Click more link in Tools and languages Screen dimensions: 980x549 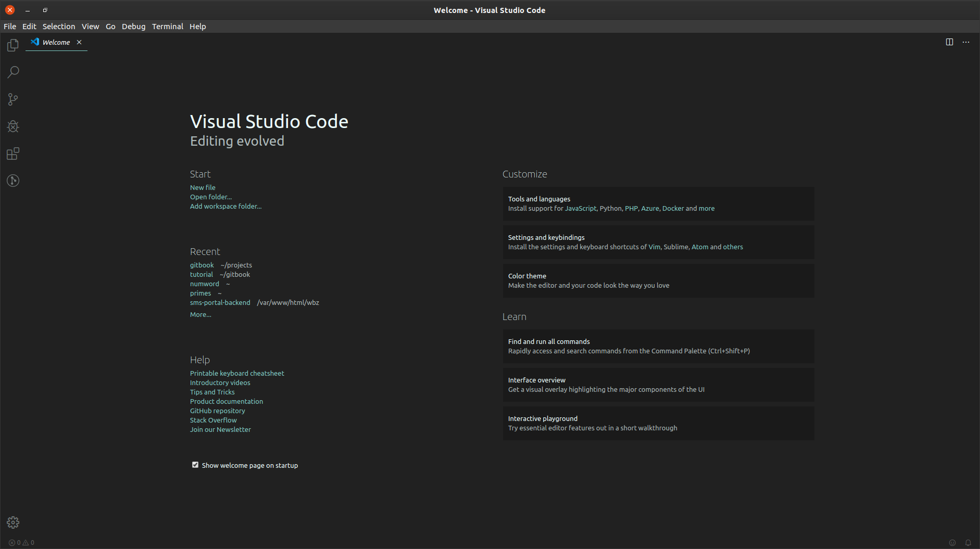(707, 208)
